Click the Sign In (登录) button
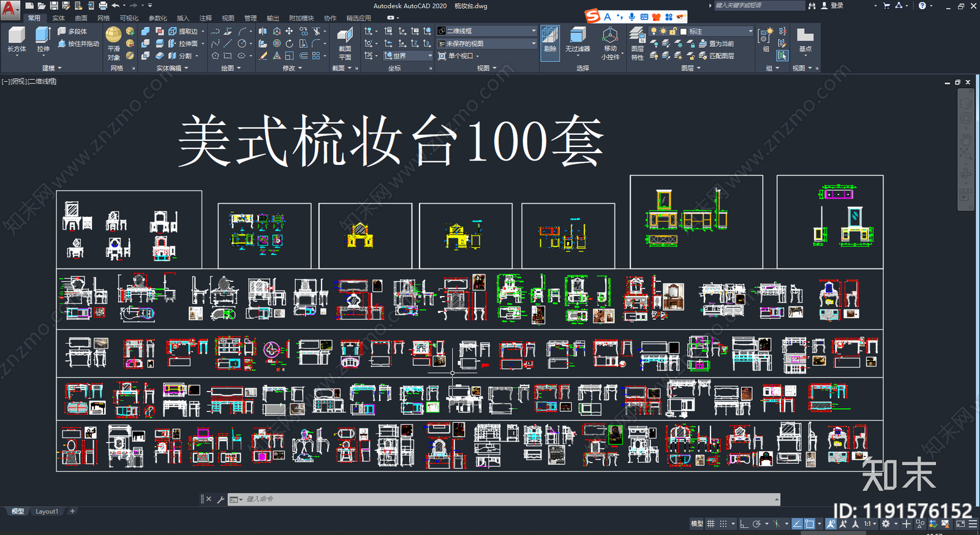The image size is (980, 535). click(x=833, y=6)
